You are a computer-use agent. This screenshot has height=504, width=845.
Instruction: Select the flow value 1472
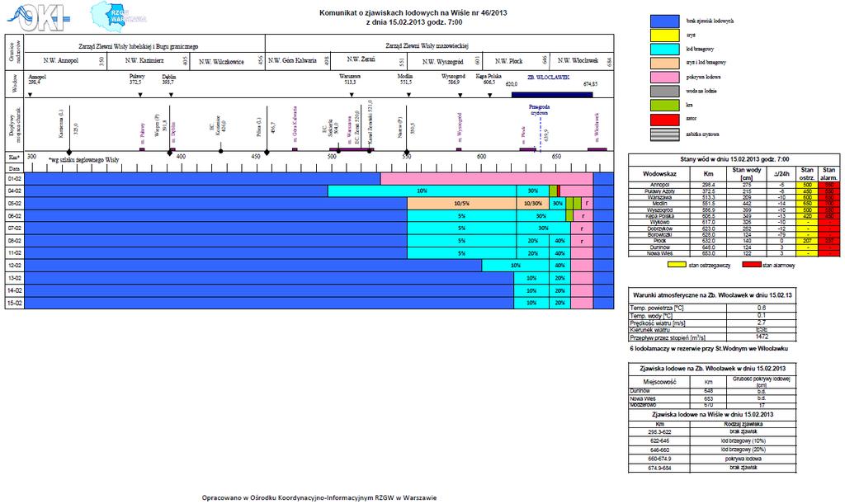762,337
